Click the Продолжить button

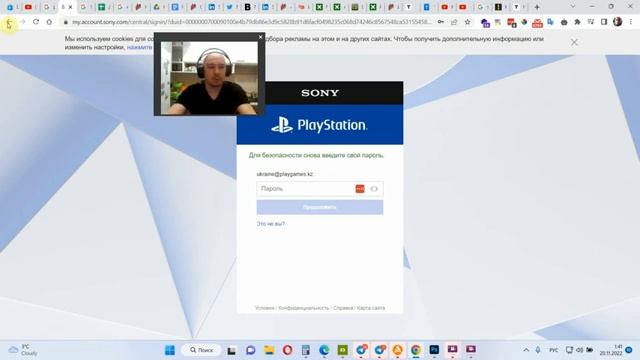320,207
